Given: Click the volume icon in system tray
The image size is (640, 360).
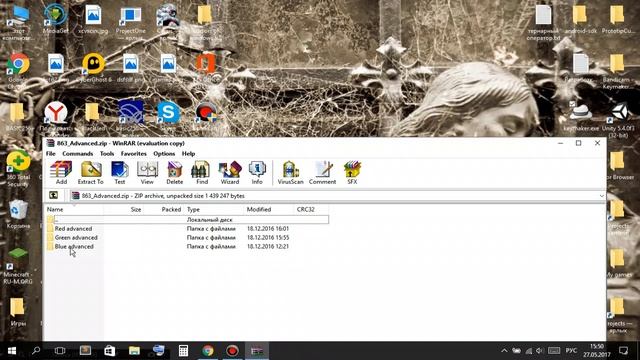Looking at the screenshot, I should (540, 351).
